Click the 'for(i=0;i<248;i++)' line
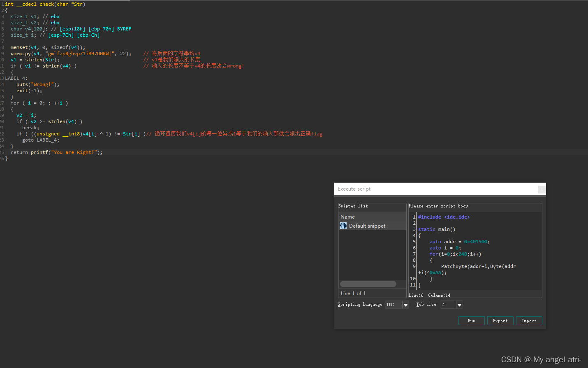 (455, 254)
